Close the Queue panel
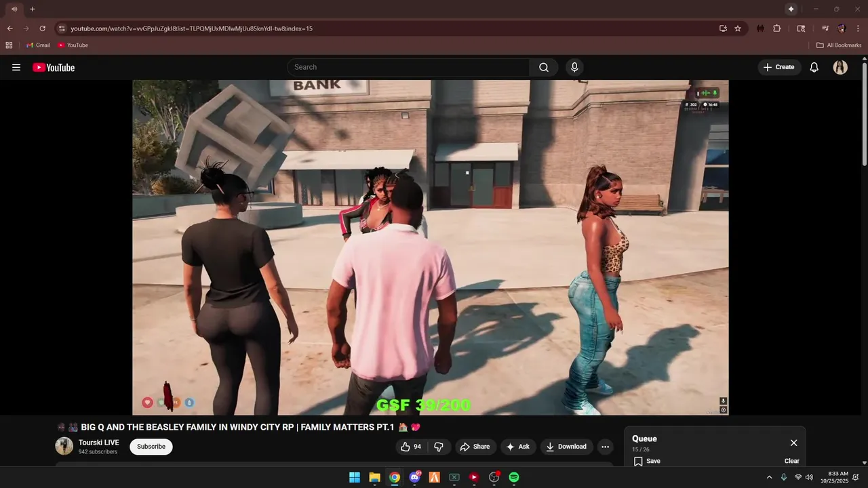This screenshot has height=488, width=868. (793, 443)
